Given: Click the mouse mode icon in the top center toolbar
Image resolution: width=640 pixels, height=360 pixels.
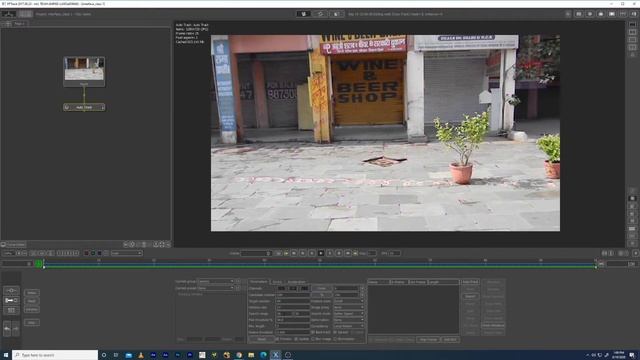Looking at the screenshot, I should coord(303,14).
